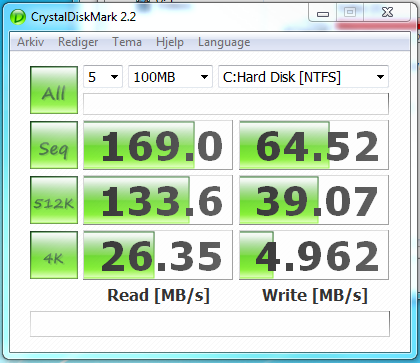Click the Seq read result 169.0

pos(158,145)
